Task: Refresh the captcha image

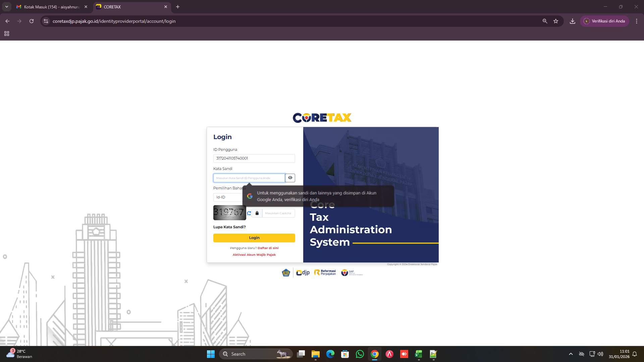Action: point(249,213)
